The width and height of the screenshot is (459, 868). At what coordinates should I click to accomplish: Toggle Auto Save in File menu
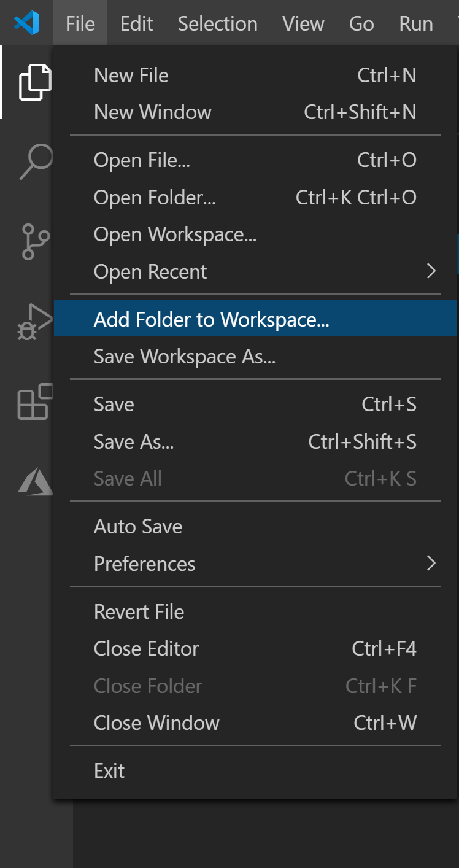coord(138,527)
